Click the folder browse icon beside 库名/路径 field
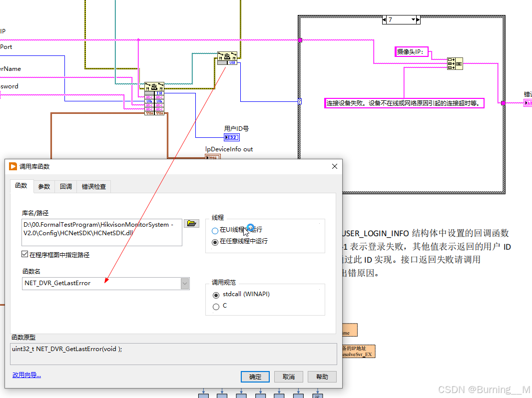 tap(192, 223)
